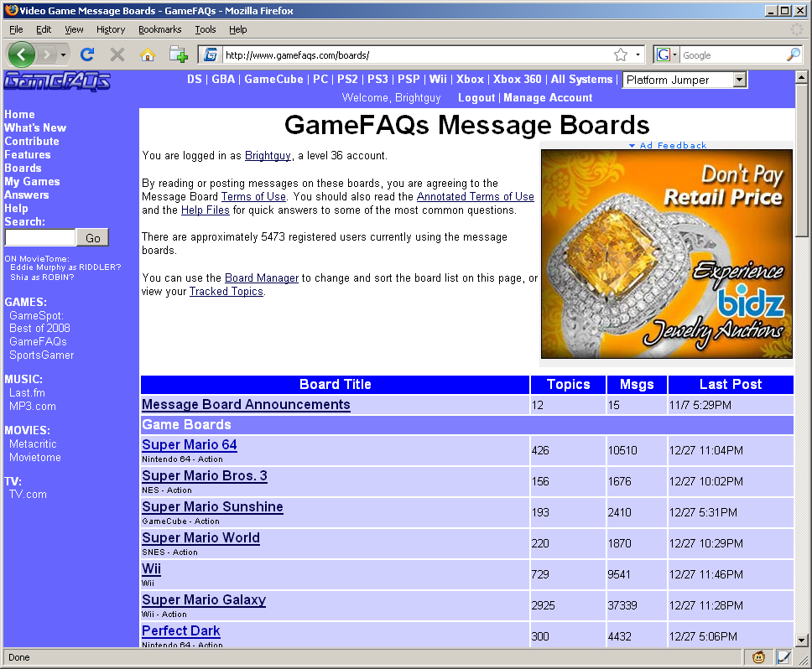Open Message Board Announcements board

pos(246,405)
